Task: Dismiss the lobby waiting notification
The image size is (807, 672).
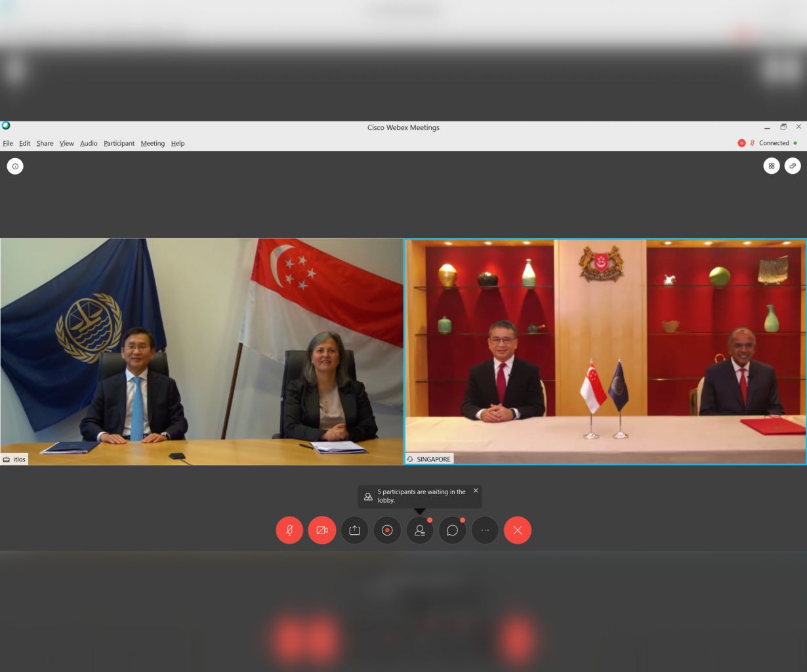Action: tap(476, 491)
